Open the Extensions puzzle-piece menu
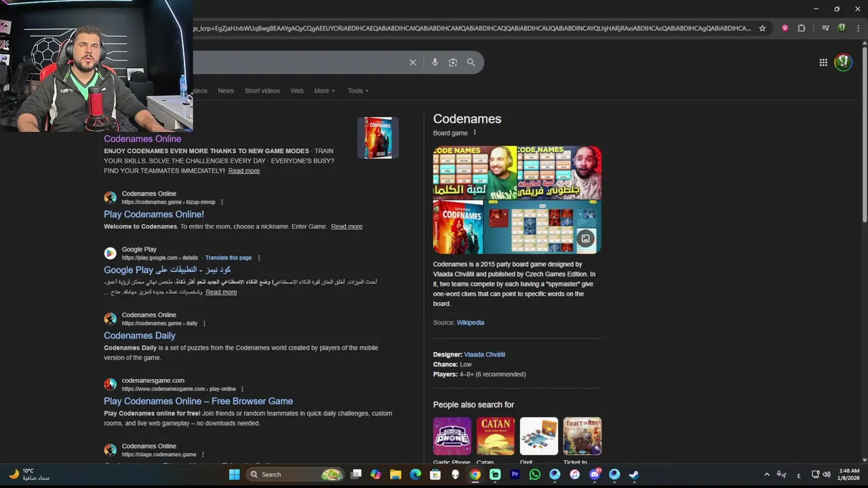Viewport: 868px width, 488px height. pyautogui.click(x=802, y=28)
